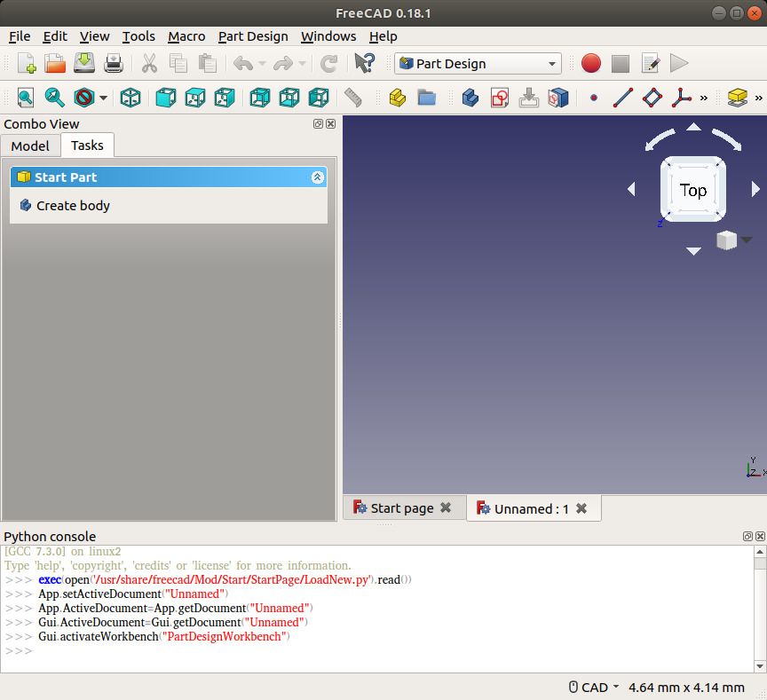The image size is (767, 700).
Task: Open the Redo history dropdown arrow
Action: pyautogui.click(x=302, y=64)
